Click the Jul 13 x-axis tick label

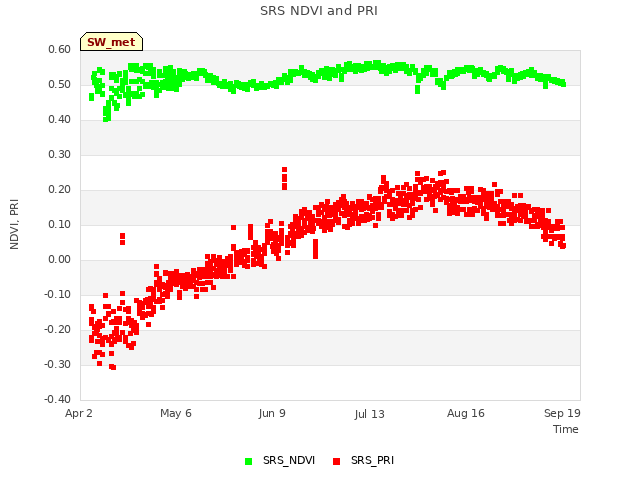coord(369,414)
